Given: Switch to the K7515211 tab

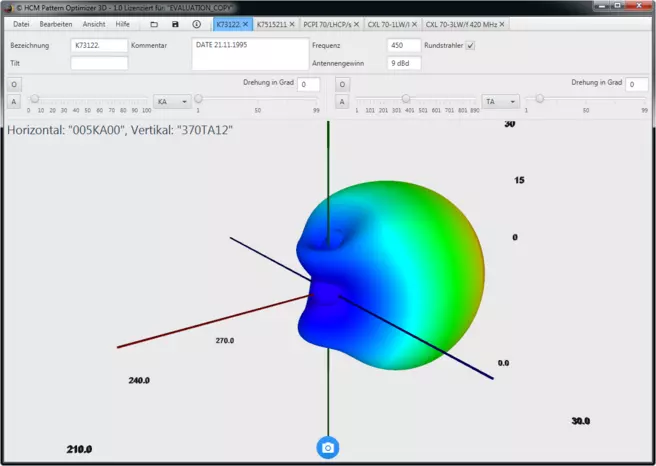Looking at the screenshot, I should point(272,24).
